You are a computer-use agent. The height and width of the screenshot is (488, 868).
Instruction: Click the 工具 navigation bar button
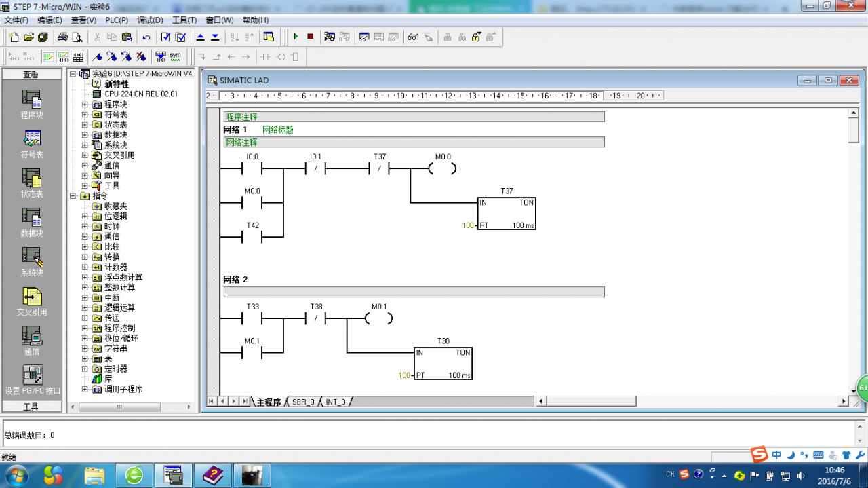pyautogui.click(x=31, y=407)
